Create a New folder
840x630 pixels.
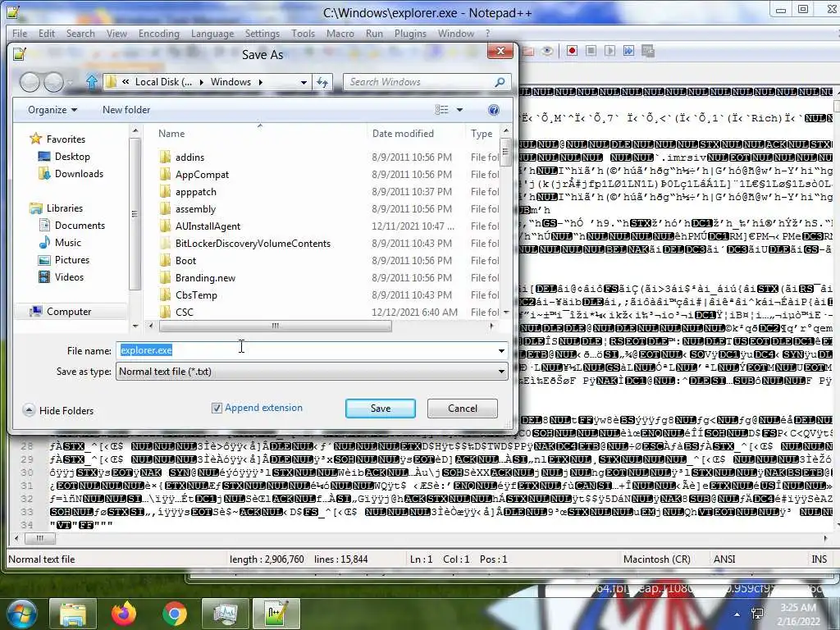(126, 110)
